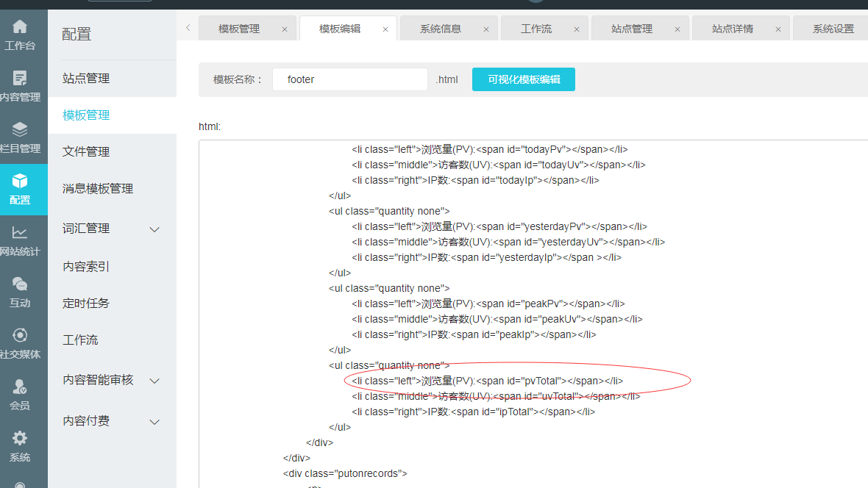Open 互动 chat bubble icon
868x488 pixels.
[20, 284]
